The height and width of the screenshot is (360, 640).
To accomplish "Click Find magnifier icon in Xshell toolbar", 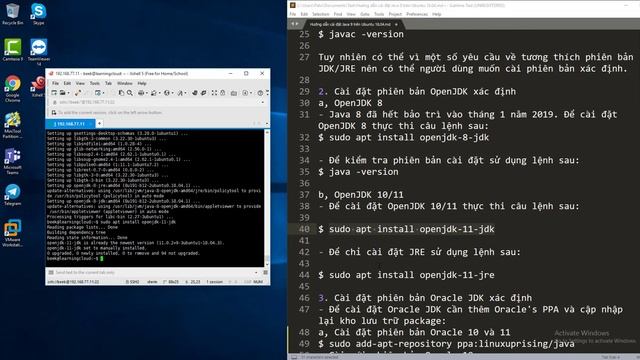I will (130, 93).
